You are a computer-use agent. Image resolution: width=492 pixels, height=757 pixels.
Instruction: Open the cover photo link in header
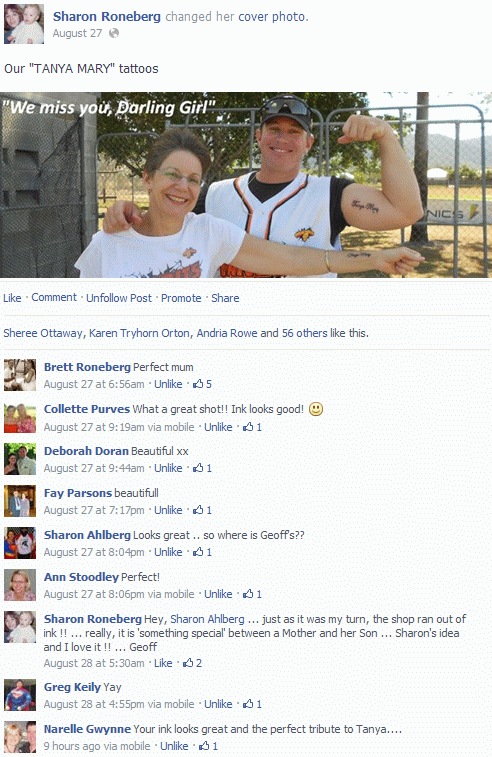click(x=272, y=17)
